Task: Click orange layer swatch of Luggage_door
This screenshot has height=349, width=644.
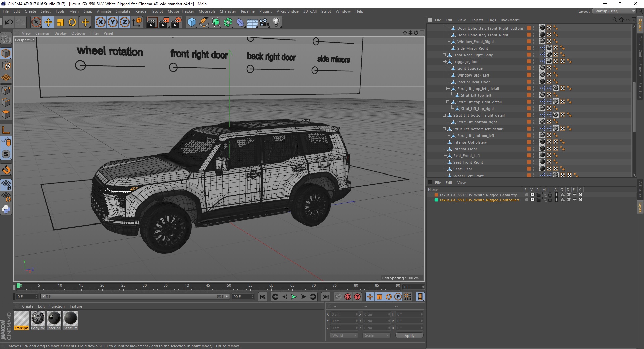Action: [529, 62]
